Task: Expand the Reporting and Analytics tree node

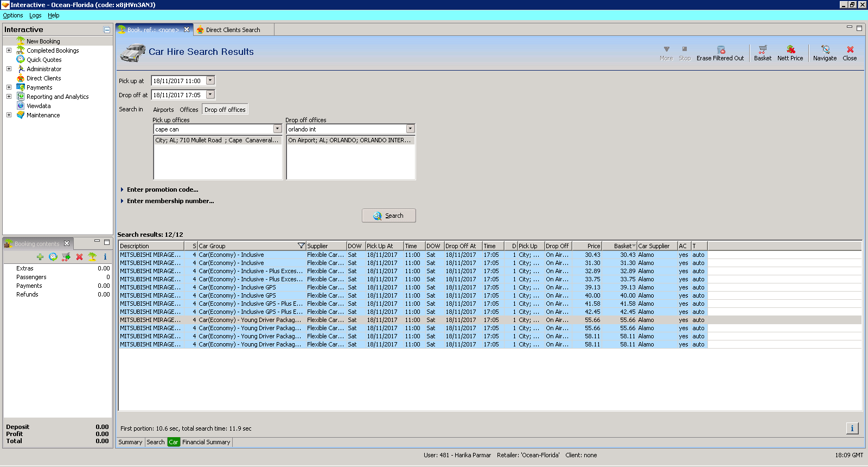Action: [x=9, y=97]
